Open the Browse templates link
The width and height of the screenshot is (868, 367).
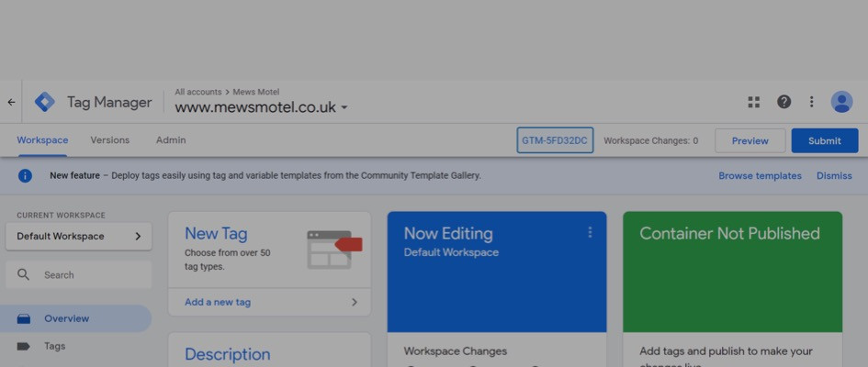pyautogui.click(x=760, y=176)
